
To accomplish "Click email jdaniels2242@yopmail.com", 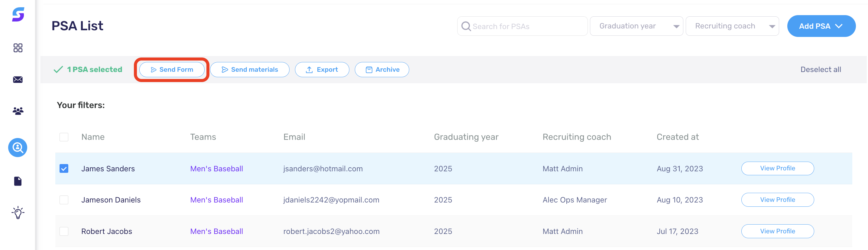I will [331, 200].
